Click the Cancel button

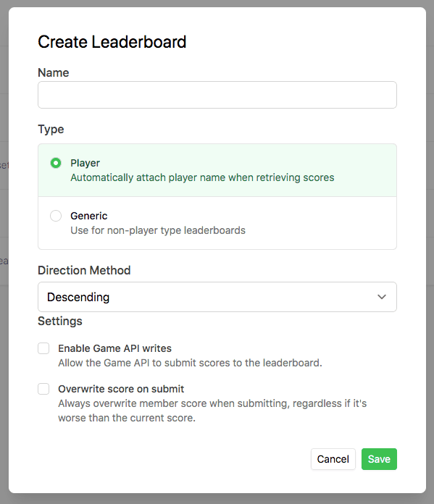click(333, 459)
